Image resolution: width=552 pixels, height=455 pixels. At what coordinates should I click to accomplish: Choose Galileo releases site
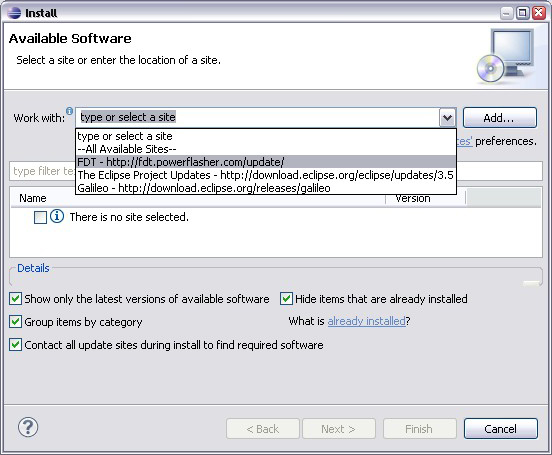[x=266, y=188]
